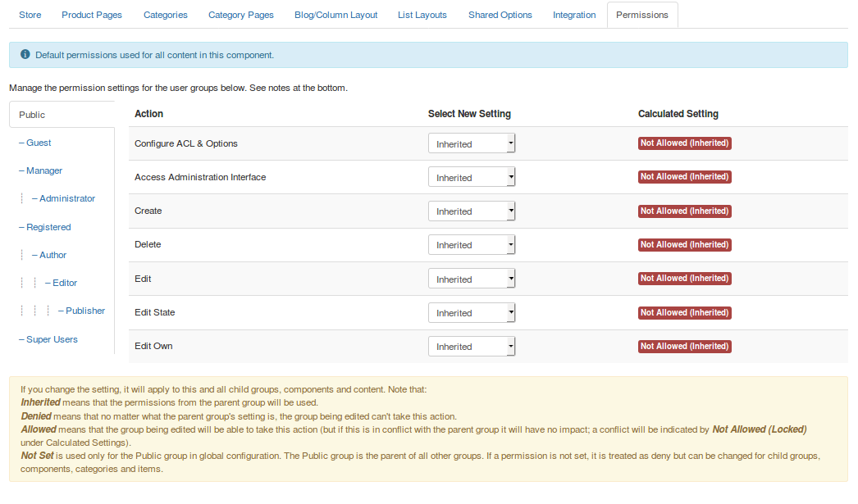
Task: Select the Super Users group
Action: coord(48,338)
